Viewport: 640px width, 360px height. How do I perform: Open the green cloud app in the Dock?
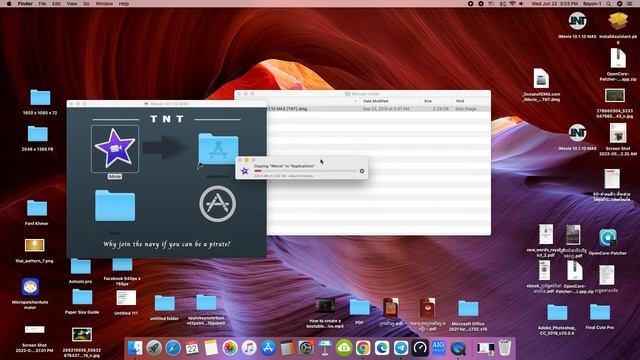[x=344, y=348]
